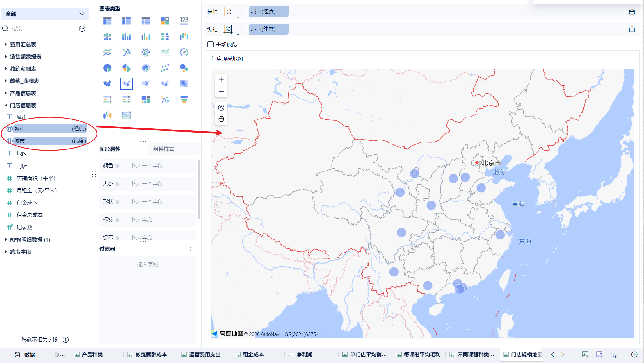Enable the 手动预览 checkbox
The height and width of the screenshot is (363, 644).
[x=210, y=44]
